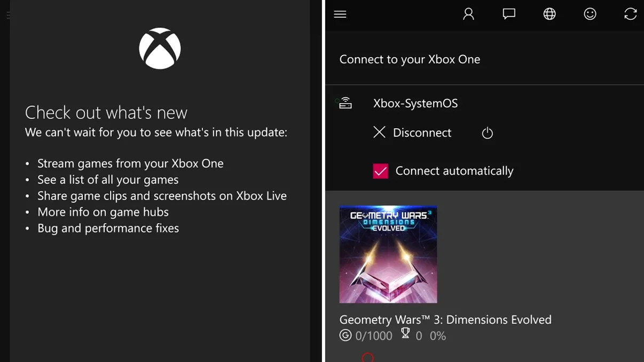The height and width of the screenshot is (362, 644).
Task: Open your Xbox profile
Action: [468, 14]
